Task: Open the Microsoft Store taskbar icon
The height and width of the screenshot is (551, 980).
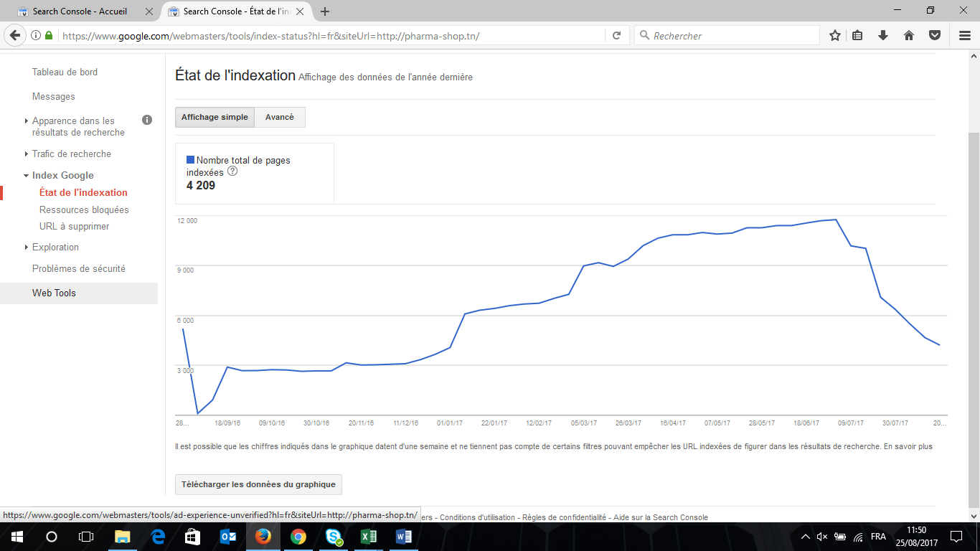Action: [193, 537]
